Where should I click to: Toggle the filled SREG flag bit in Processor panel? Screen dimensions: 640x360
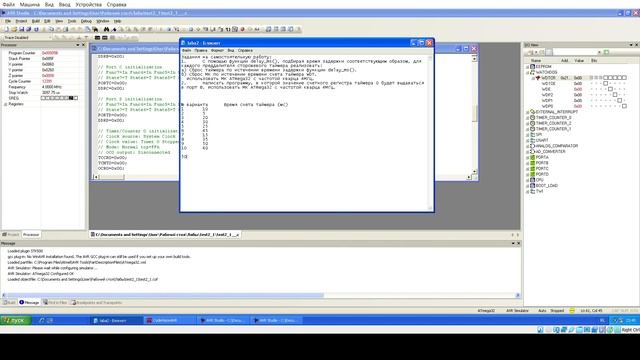[71, 98]
